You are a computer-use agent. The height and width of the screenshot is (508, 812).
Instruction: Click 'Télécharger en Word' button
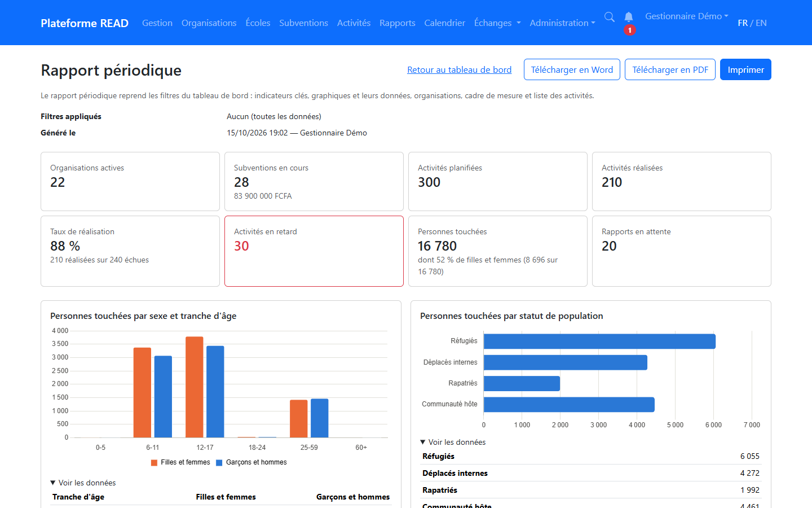coord(572,69)
